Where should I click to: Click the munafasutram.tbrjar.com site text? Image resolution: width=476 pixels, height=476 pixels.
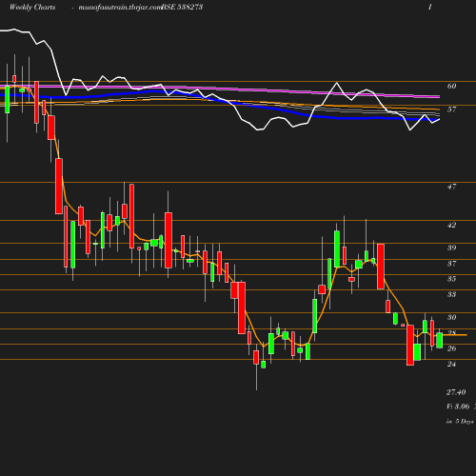(120, 8)
